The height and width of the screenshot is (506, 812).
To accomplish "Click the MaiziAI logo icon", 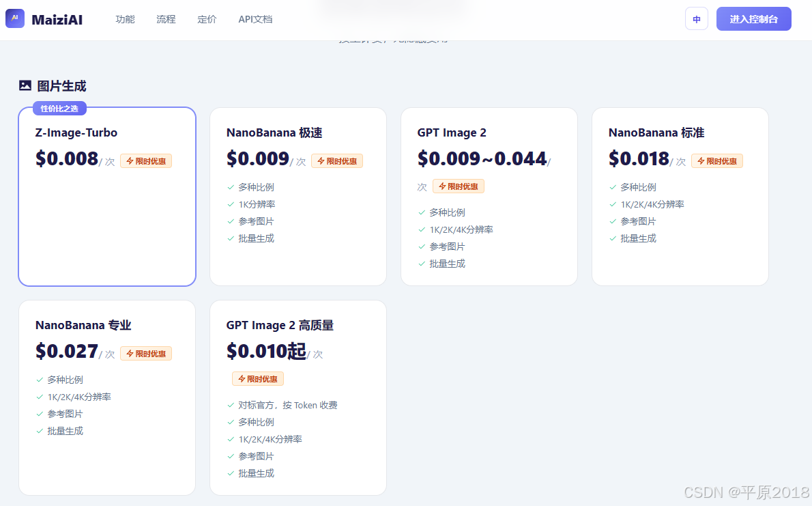I will point(15,18).
